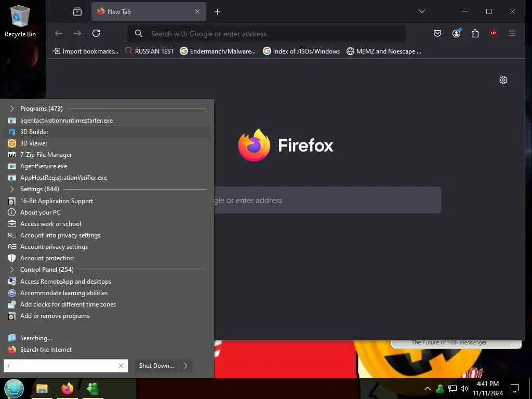Show hidden tray icons chevron
532x399 pixels.
tap(428, 389)
